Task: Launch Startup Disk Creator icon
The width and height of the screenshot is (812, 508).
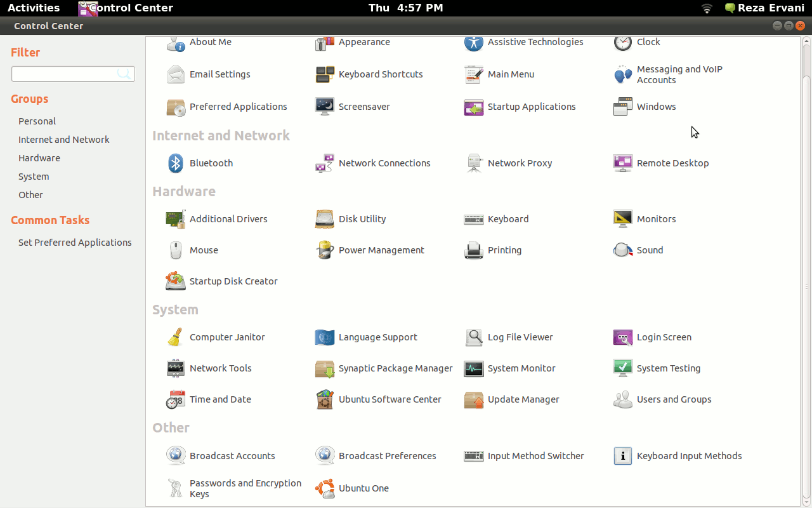Action: 176,281
